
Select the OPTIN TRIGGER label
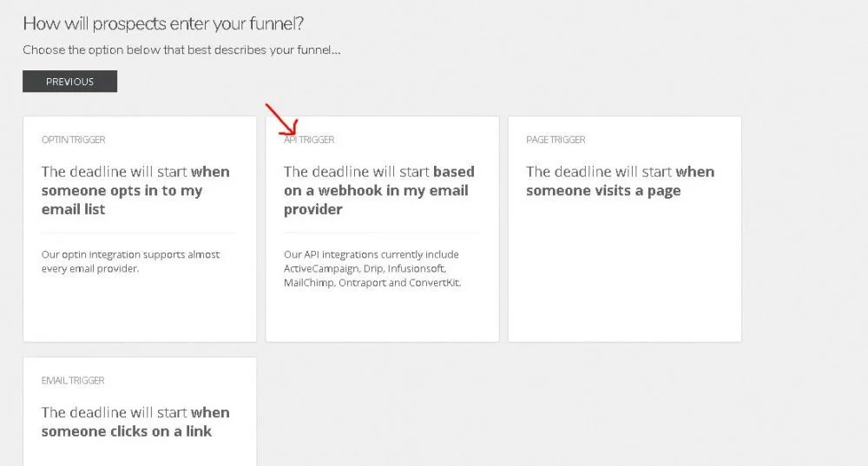coord(74,140)
